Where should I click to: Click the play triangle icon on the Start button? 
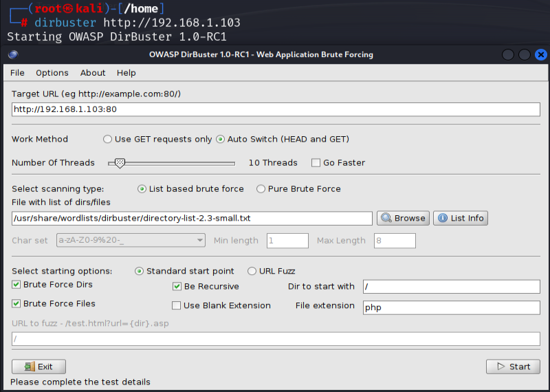(x=501, y=367)
